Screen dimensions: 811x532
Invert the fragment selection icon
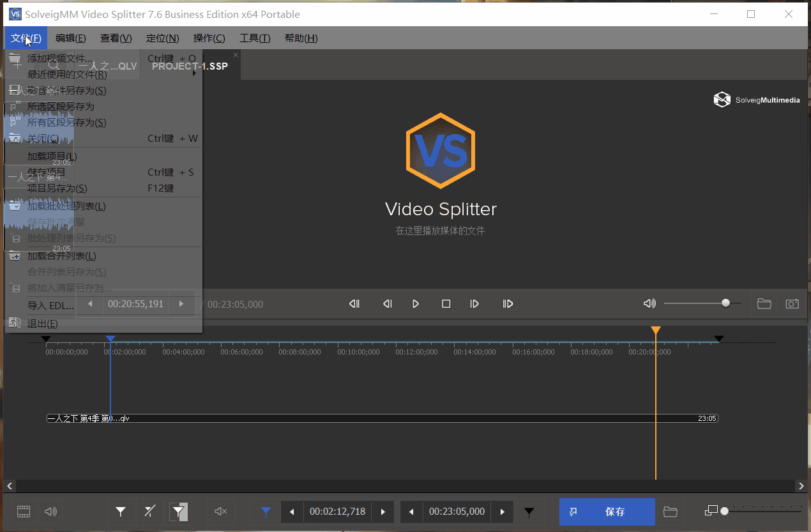pos(179,512)
